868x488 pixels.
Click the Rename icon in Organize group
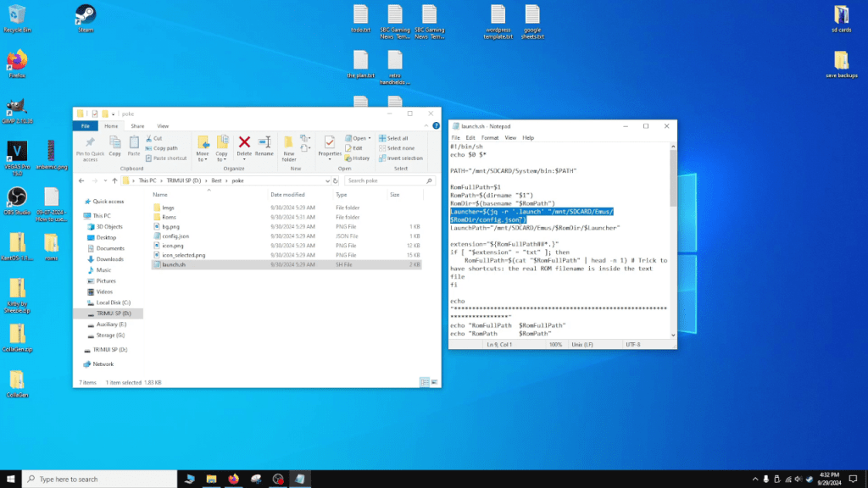point(264,142)
